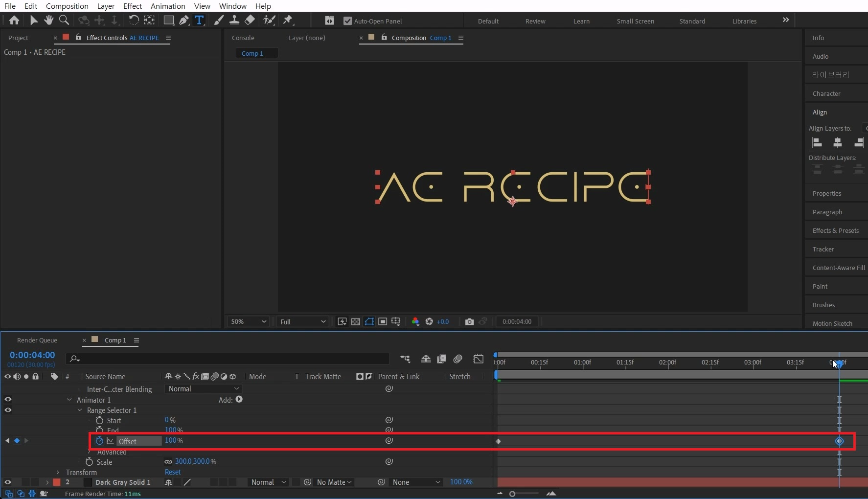Toggle the Offset stopwatch
The image size is (868, 499).
99,441
